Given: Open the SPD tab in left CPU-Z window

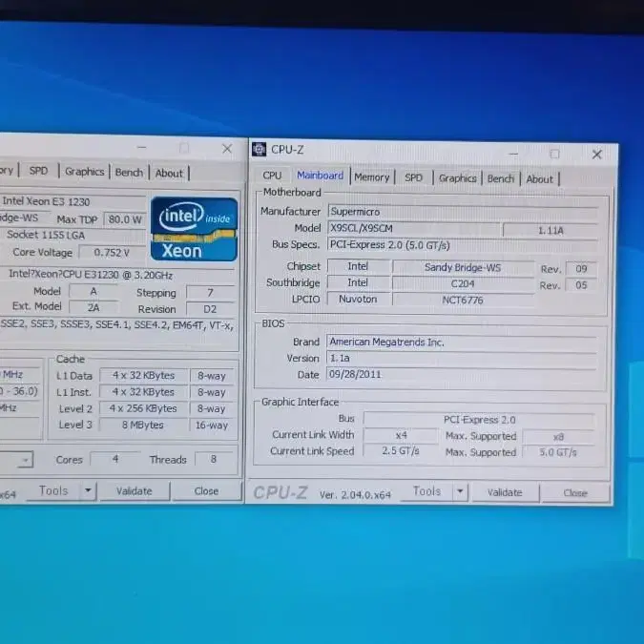Looking at the screenshot, I should pyautogui.click(x=38, y=171).
